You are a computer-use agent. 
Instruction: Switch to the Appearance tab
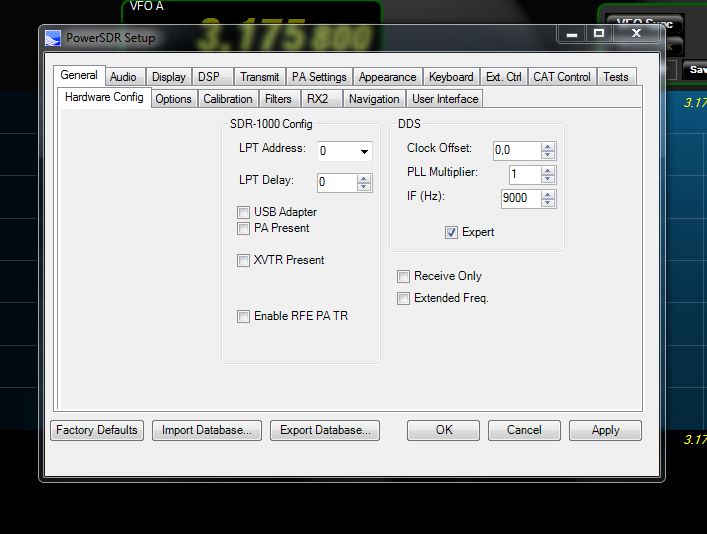387,77
